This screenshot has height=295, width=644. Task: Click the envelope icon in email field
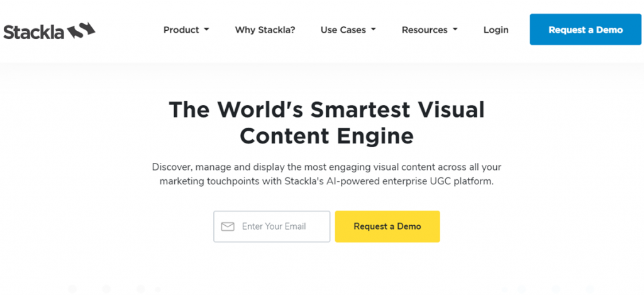coord(228,226)
